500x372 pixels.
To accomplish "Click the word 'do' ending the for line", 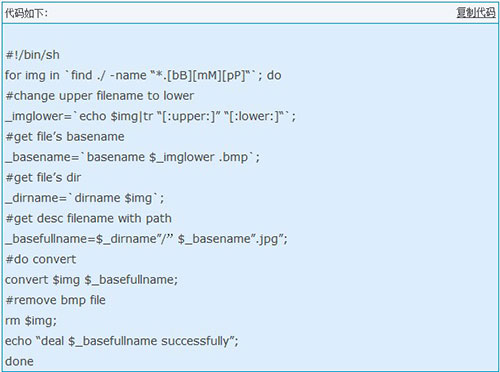I will [274, 75].
